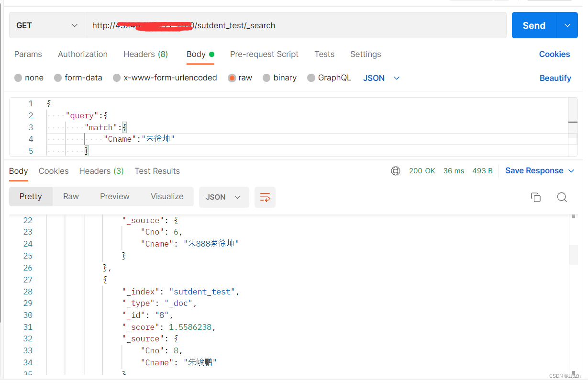Click the "朱峻鹏" Cname value
Screen dimensions: 588x383
pyautogui.click(x=200, y=362)
